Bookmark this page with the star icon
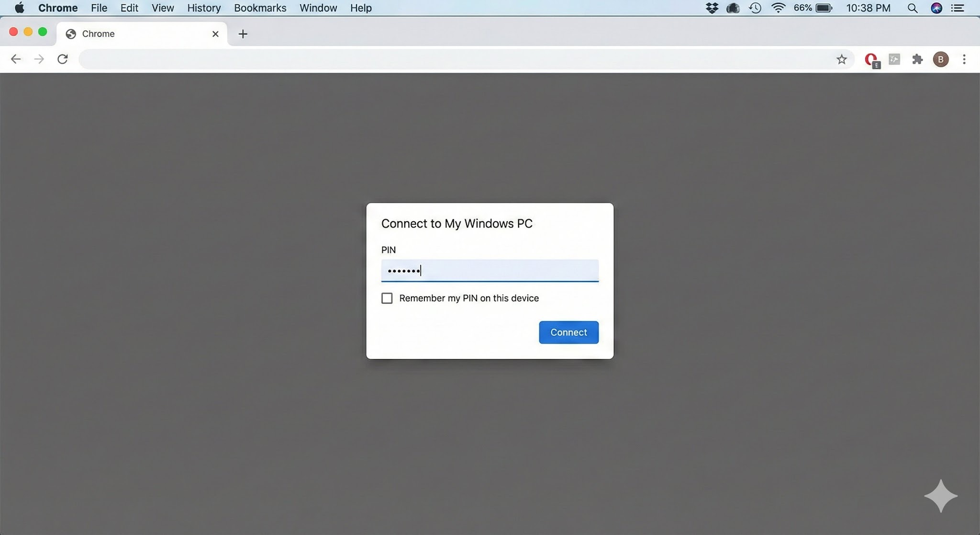980x535 pixels. [841, 59]
